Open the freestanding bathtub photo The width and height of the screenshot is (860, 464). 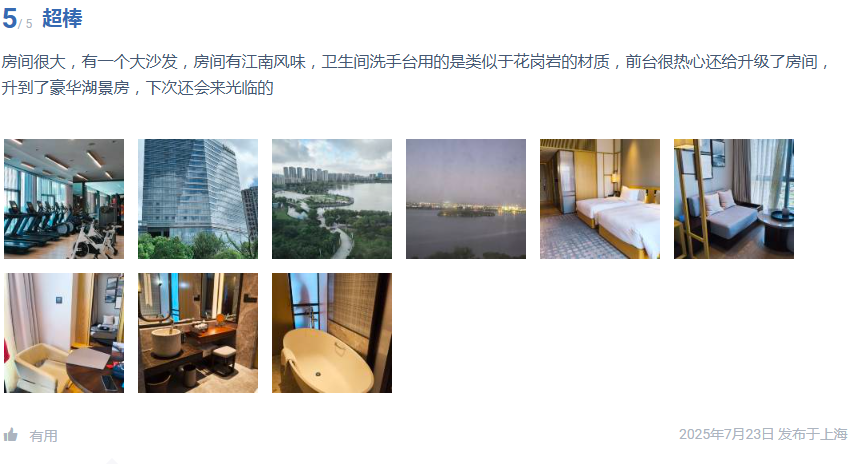click(332, 333)
